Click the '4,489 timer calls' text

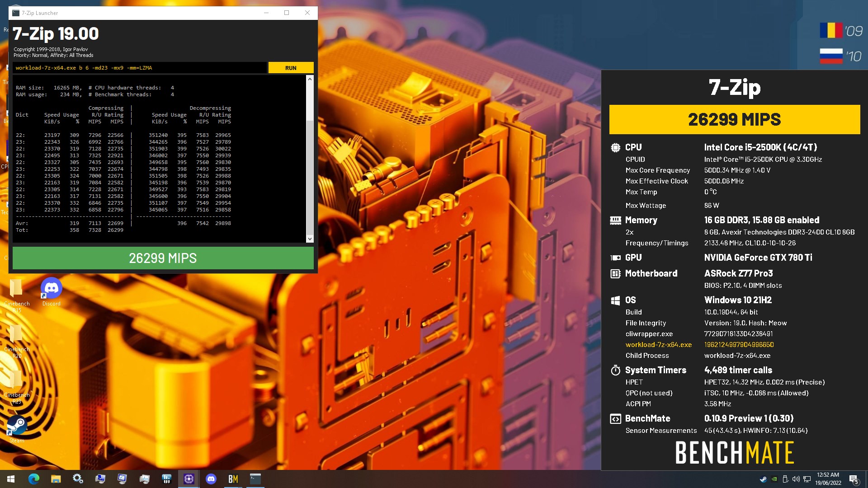[x=738, y=370]
